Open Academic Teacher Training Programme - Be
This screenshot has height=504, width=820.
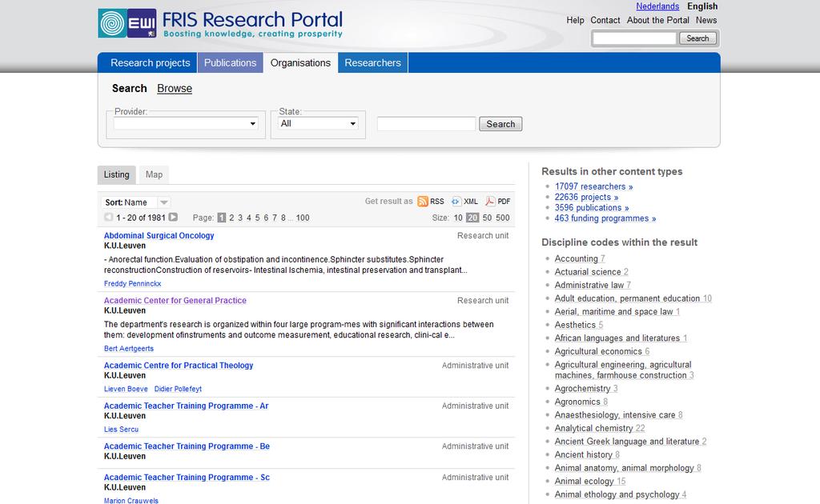tap(187, 446)
